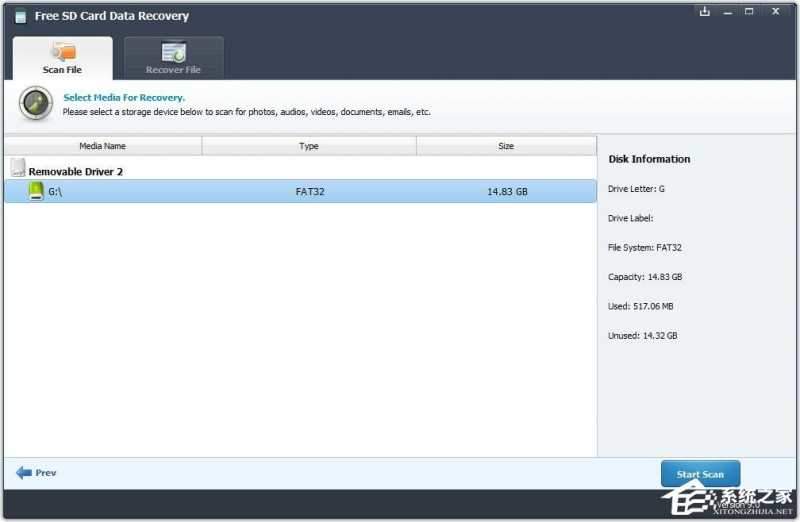Switch to the Recover File tab

pyautogui.click(x=173, y=58)
